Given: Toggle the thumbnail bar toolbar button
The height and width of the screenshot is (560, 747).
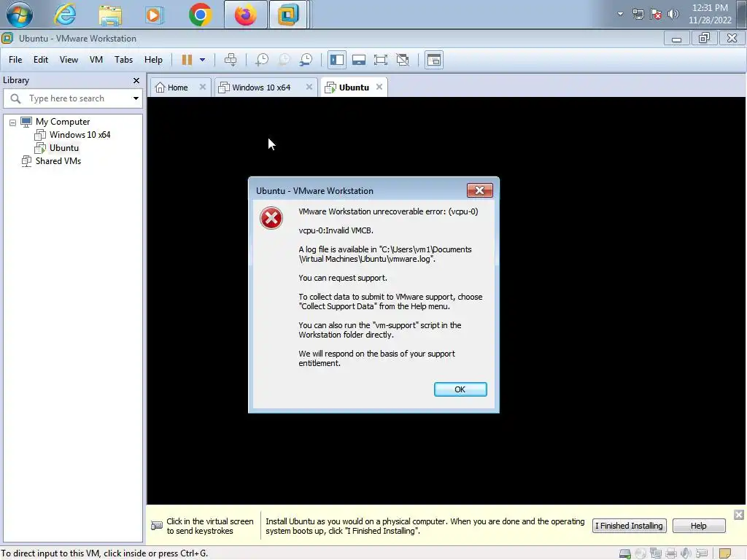Looking at the screenshot, I should 359,60.
